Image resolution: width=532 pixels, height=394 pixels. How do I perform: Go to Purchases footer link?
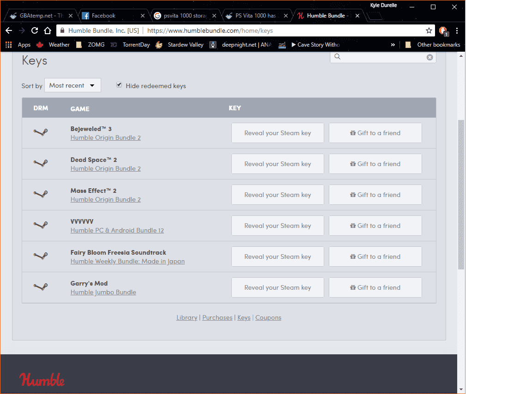tap(217, 317)
